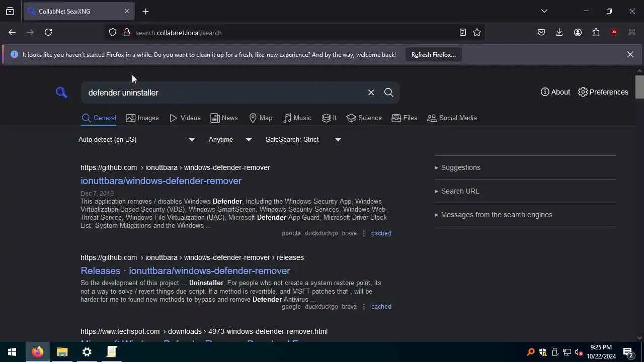
Task: Open the Action Center notifications icon
Action: tap(628, 352)
